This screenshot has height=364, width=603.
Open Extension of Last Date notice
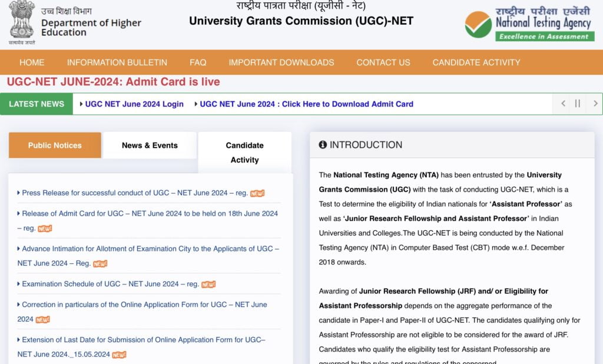click(x=141, y=347)
